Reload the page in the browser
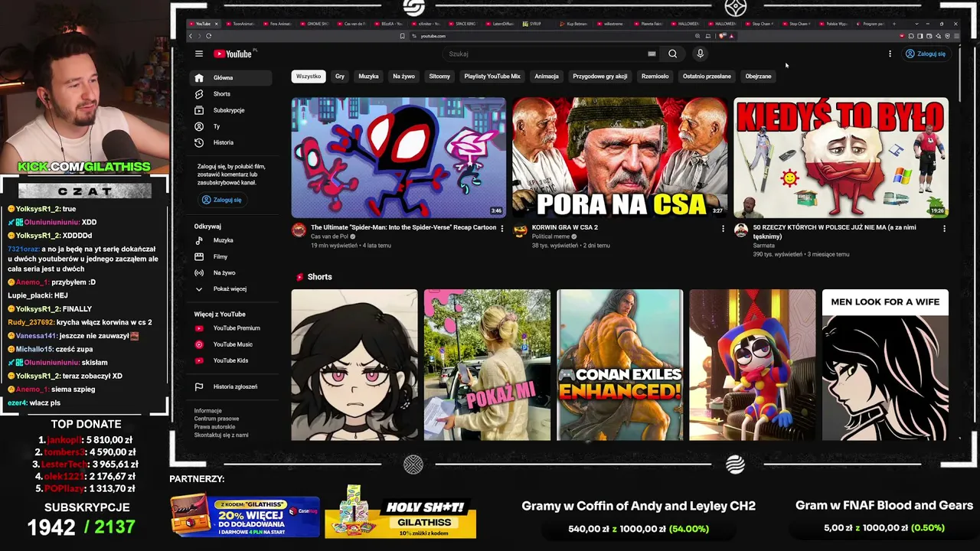 click(x=208, y=36)
